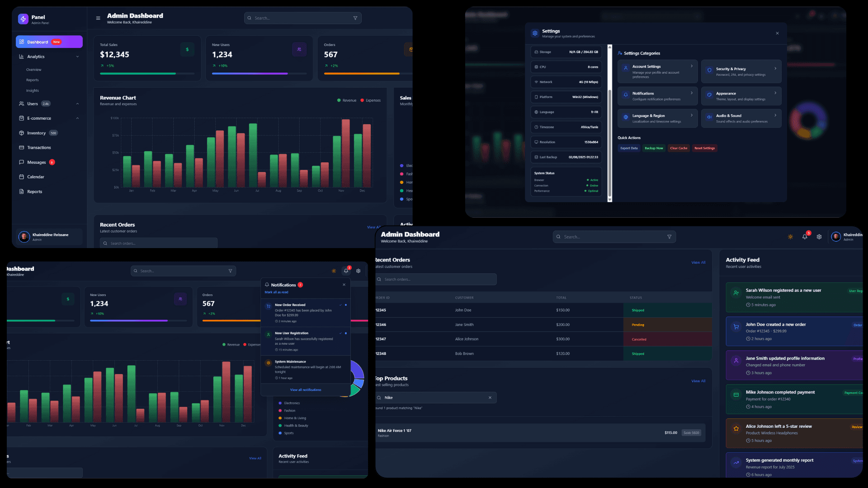Click the Reset Settings button
Viewport: 868px width, 488px height.
click(x=705, y=148)
